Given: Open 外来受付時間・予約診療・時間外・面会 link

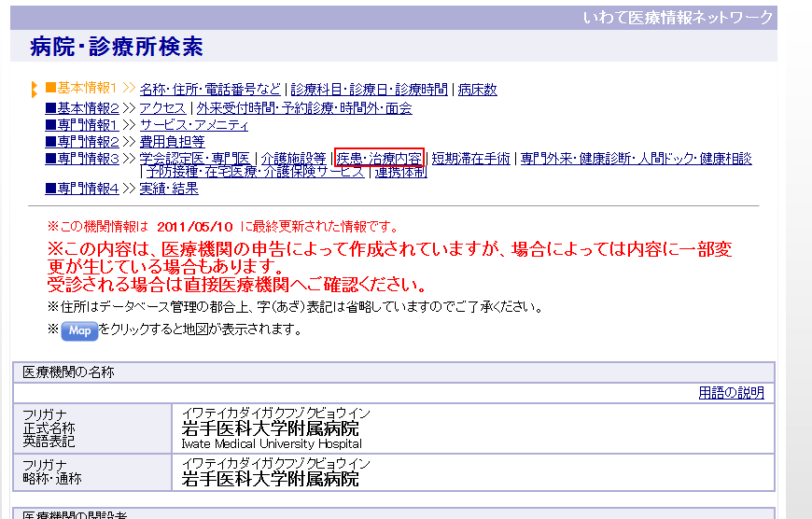Looking at the screenshot, I should click(304, 107).
